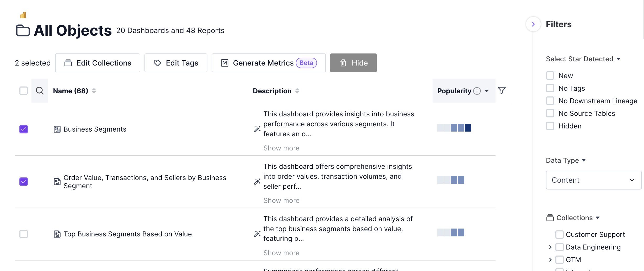Click the Edit Collections button
Viewport: 644px width, 271px height.
98,63
